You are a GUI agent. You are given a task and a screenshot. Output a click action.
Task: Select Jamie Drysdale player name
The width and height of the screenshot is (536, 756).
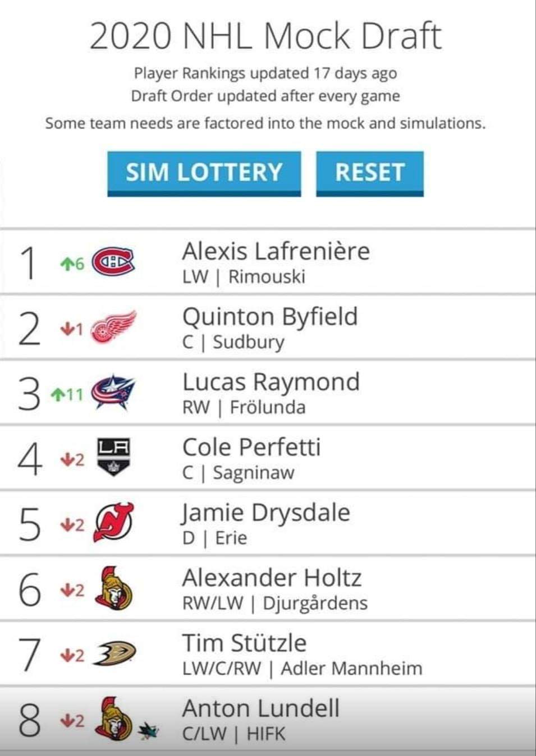[265, 513]
